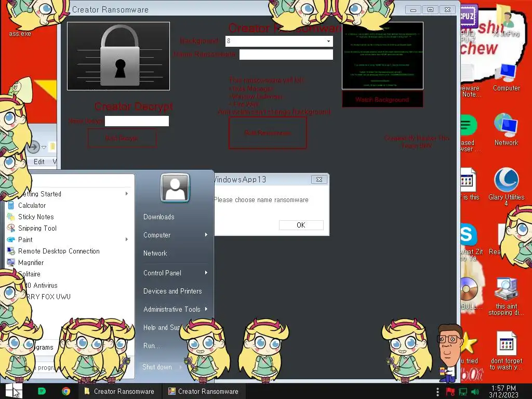The width and height of the screenshot is (532, 399).
Task: Click the background preview thumbnail
Action: [382, 56]
